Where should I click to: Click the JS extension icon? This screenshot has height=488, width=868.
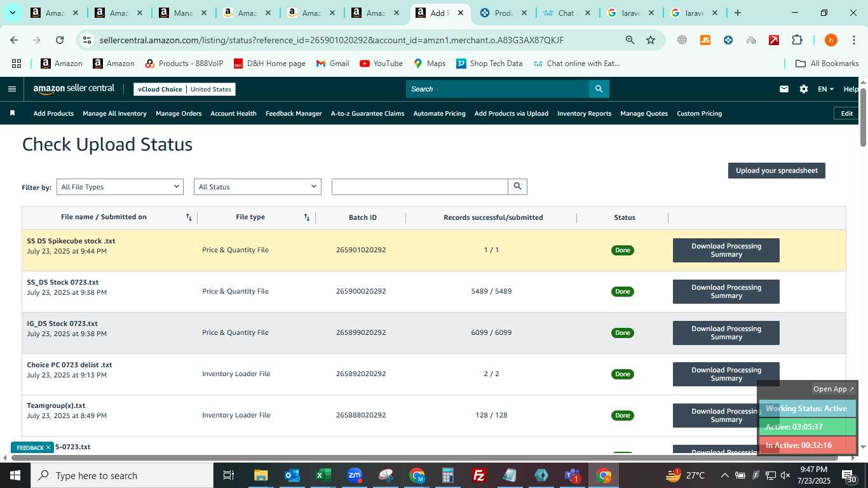pos(705,40)
